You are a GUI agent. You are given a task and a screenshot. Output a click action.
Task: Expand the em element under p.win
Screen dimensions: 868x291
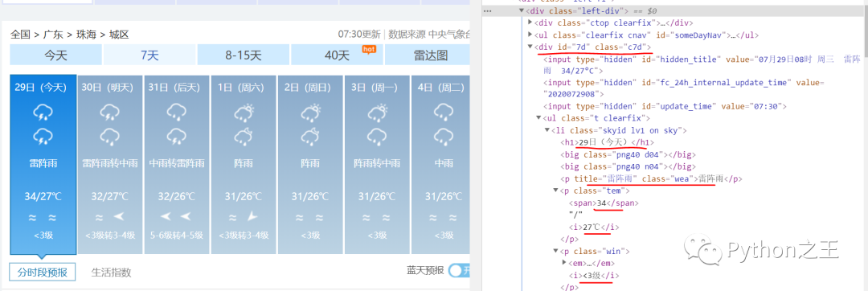pos(564,263)
